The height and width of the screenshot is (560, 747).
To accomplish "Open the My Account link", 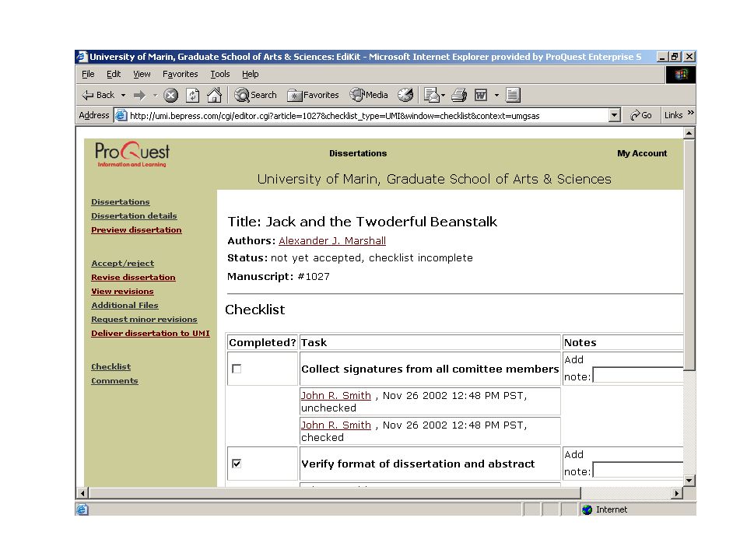I will (642, 153).
